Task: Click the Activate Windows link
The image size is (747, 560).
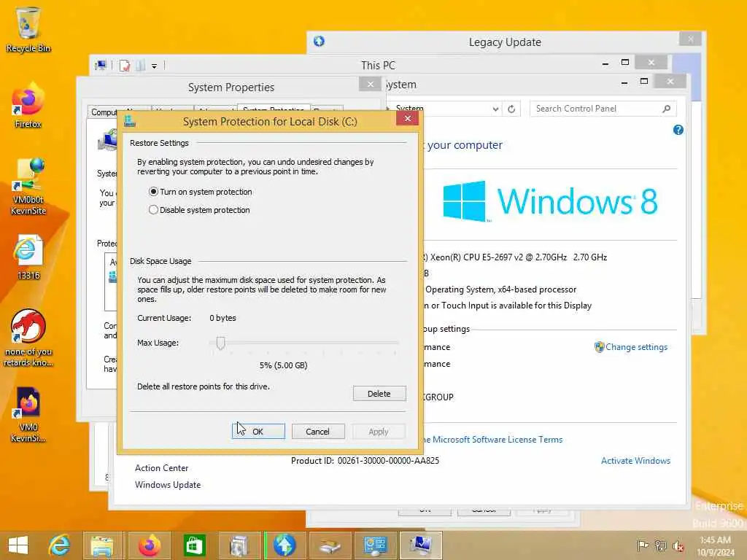Action: 635,461
